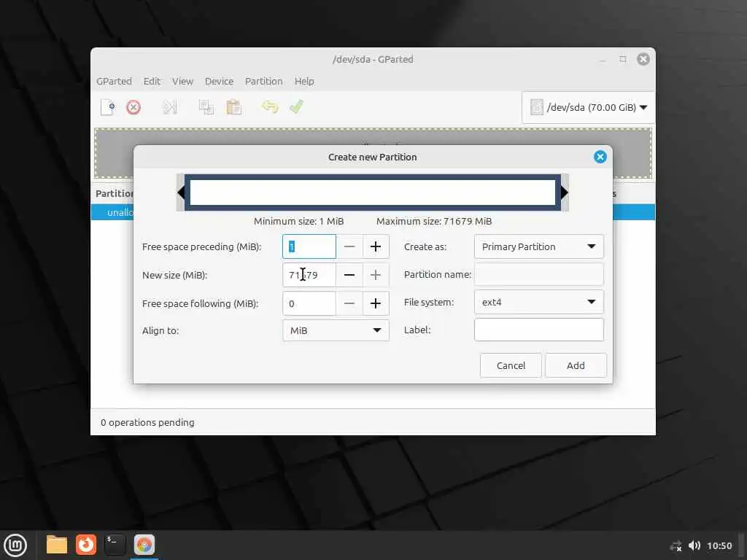The image size is (747, 560).
Task: Click the right resize arrow handle
Action: tap(565, 192)
